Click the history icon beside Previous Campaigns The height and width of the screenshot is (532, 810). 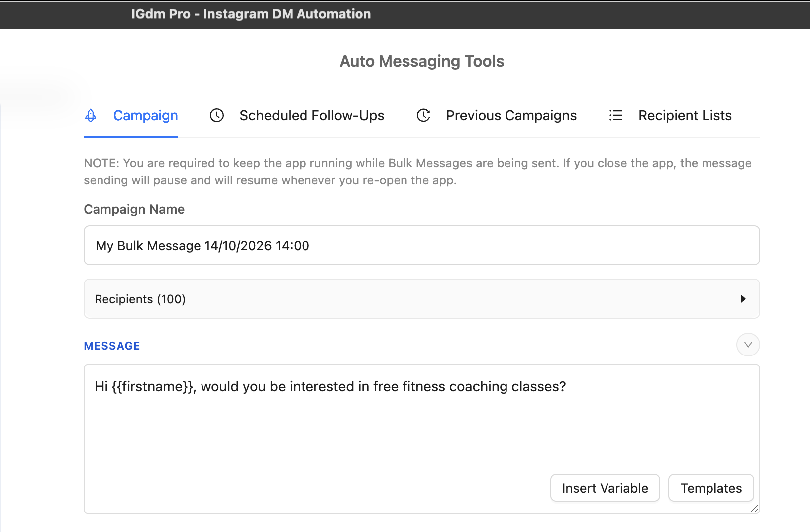coord(423,115)
